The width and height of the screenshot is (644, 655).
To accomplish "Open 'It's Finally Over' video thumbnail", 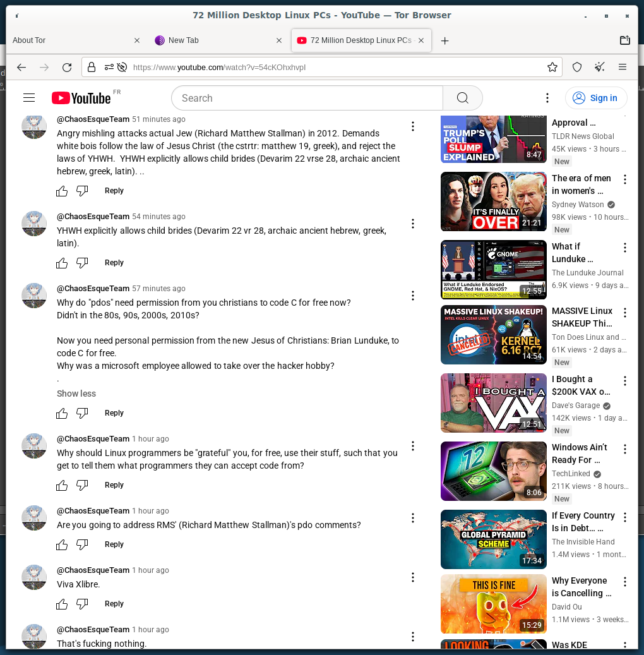I will coord(494,201).
